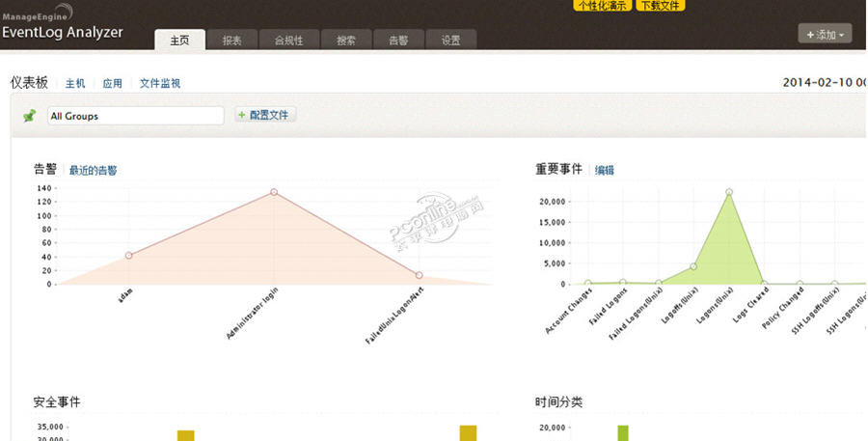
Task: Click the + 配置文件 button
Action: [x=265, y=115]
